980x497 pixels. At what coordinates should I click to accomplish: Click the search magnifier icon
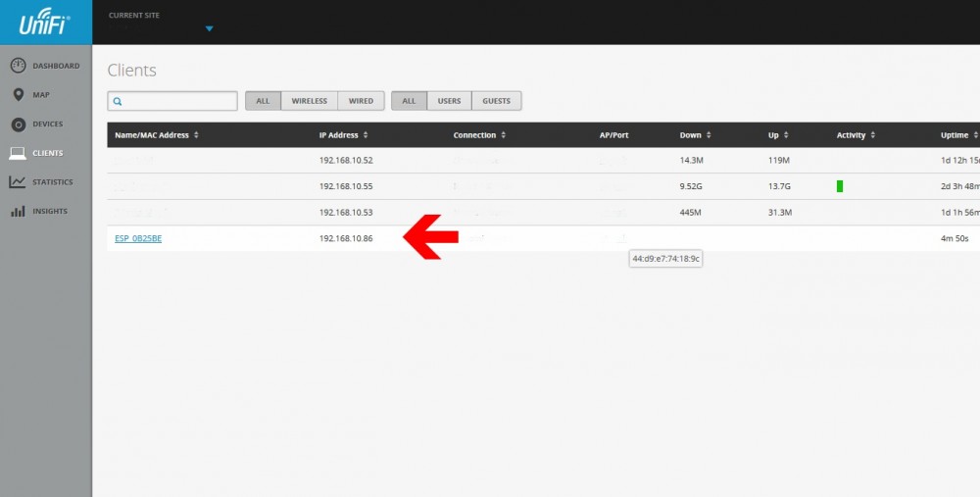point(118,101)
